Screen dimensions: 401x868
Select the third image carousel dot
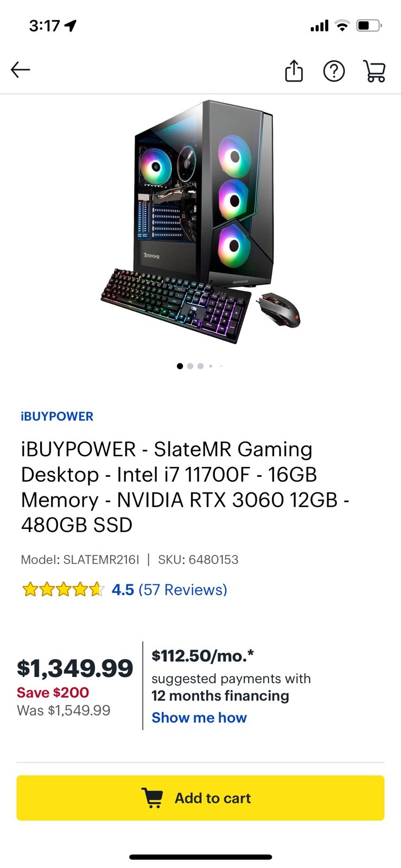point(200,366)
